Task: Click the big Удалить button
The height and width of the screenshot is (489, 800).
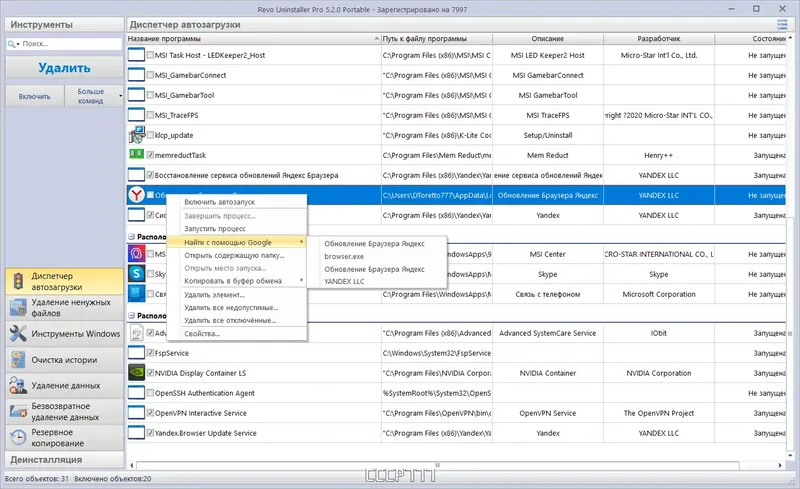Action: click(x=64, y=68)
